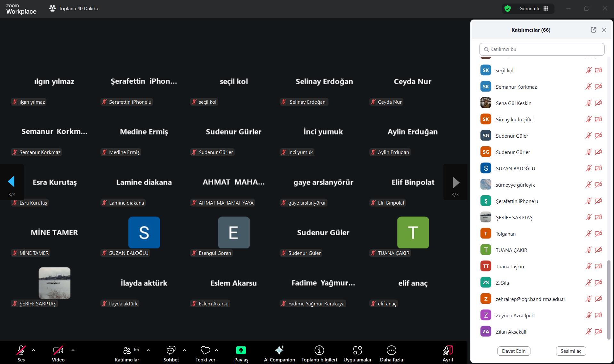614x364 pixels.
Task: Click the Davet Edin button
Action: [x=513, y=351]
